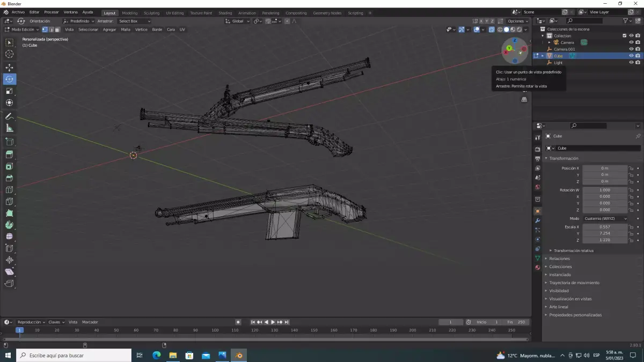Open the Predefinido orientation dropdown
Image resolution: width=644 pixels, height=362 pixels.
point(79,21)
